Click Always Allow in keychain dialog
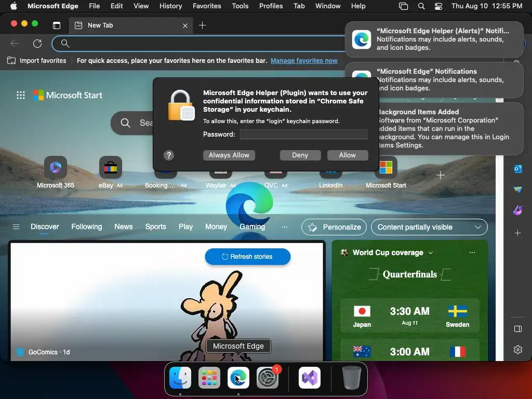The image size is (532, 399). click(x=229, y=155)
